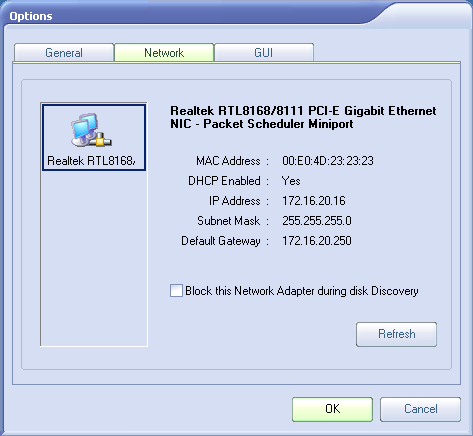Click the Options title bar text

[31, 16]
